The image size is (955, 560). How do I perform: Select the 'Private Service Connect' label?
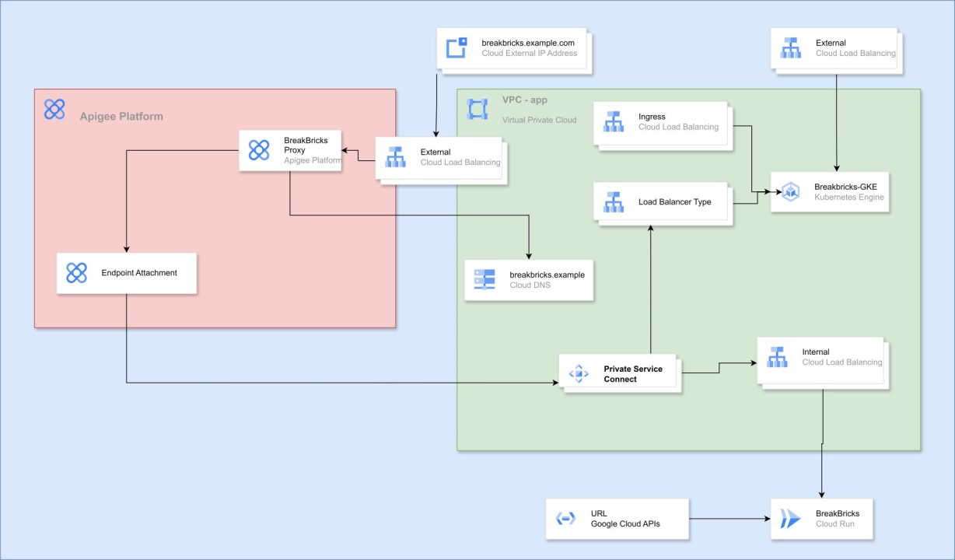(x=633, y=374)
